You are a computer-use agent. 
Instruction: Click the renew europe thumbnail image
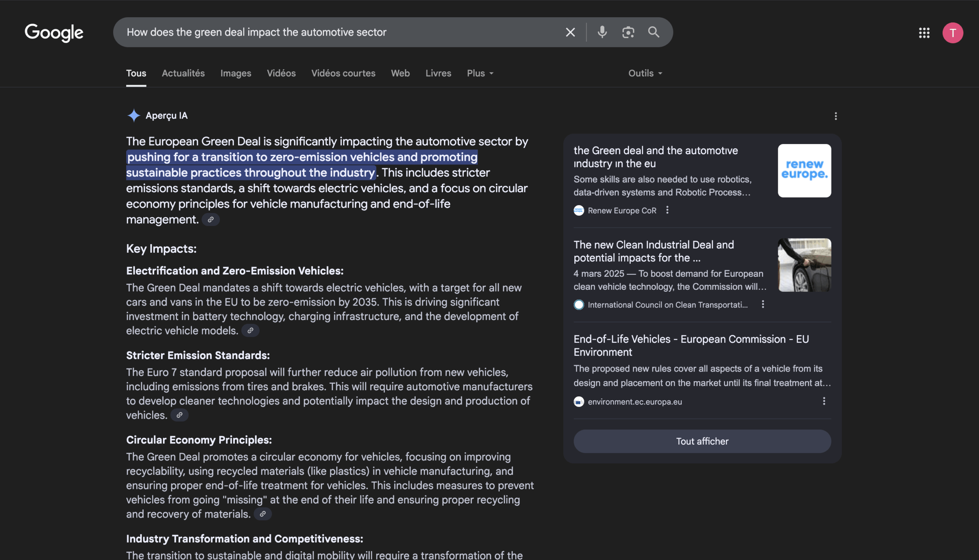point(804,171)
